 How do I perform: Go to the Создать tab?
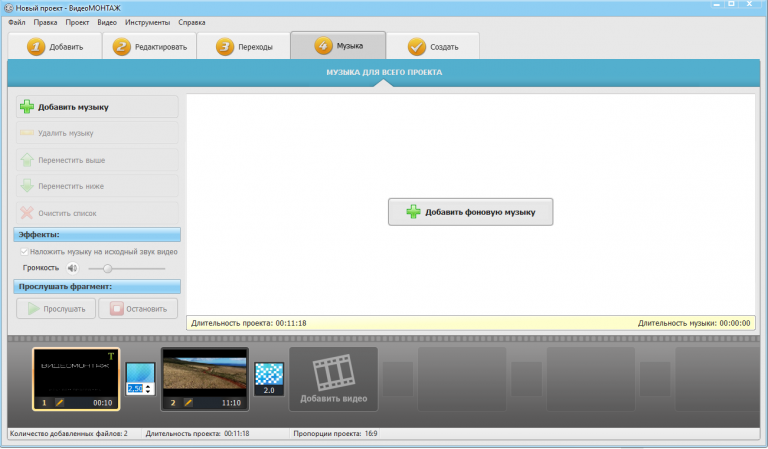click(433, 47)
